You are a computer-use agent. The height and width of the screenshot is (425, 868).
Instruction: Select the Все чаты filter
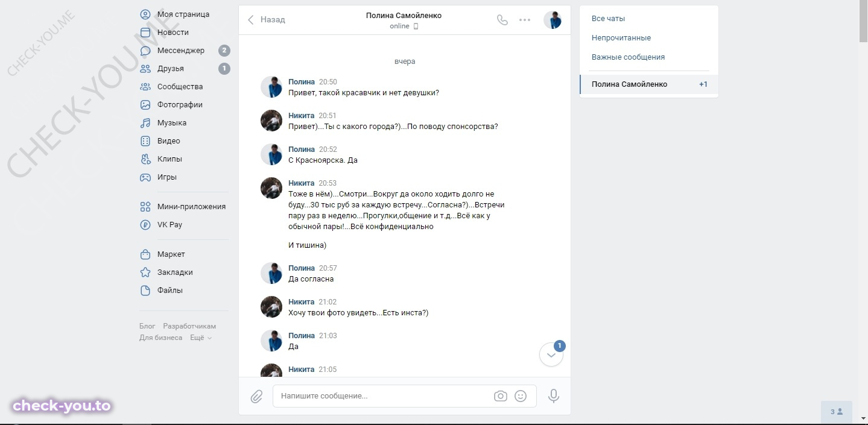[x=608, y=19]
